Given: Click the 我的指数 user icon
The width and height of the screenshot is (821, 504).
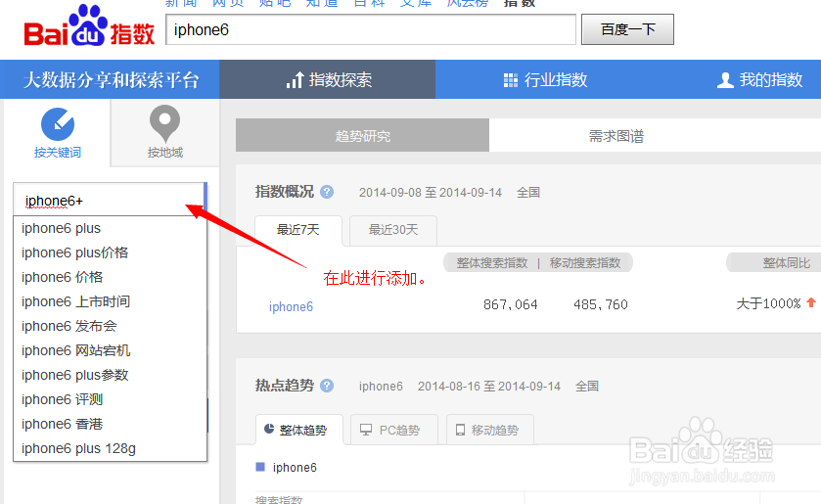Looking at the screenshot, I should point(725,80).
